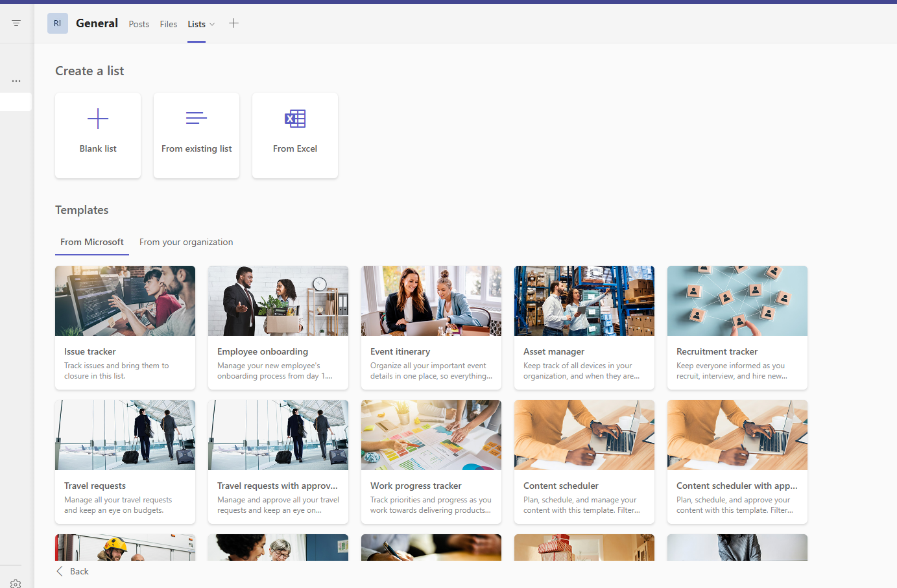Add a new tab with plus icon
The image size is (897, 588).
(x=234, y=23)
